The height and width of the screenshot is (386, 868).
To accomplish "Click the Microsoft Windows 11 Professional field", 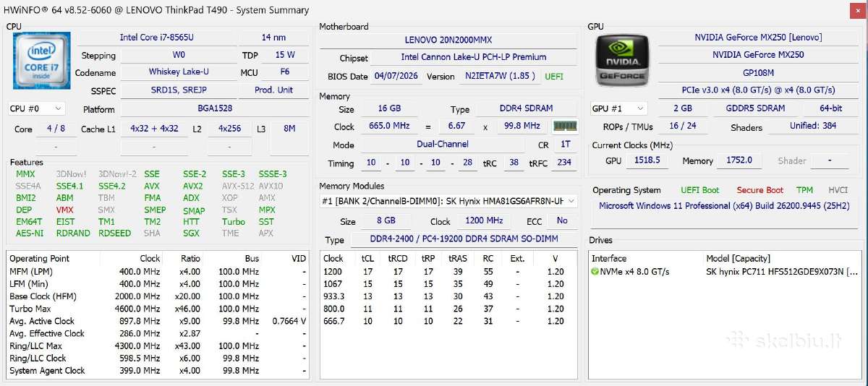I will [726, 206].
